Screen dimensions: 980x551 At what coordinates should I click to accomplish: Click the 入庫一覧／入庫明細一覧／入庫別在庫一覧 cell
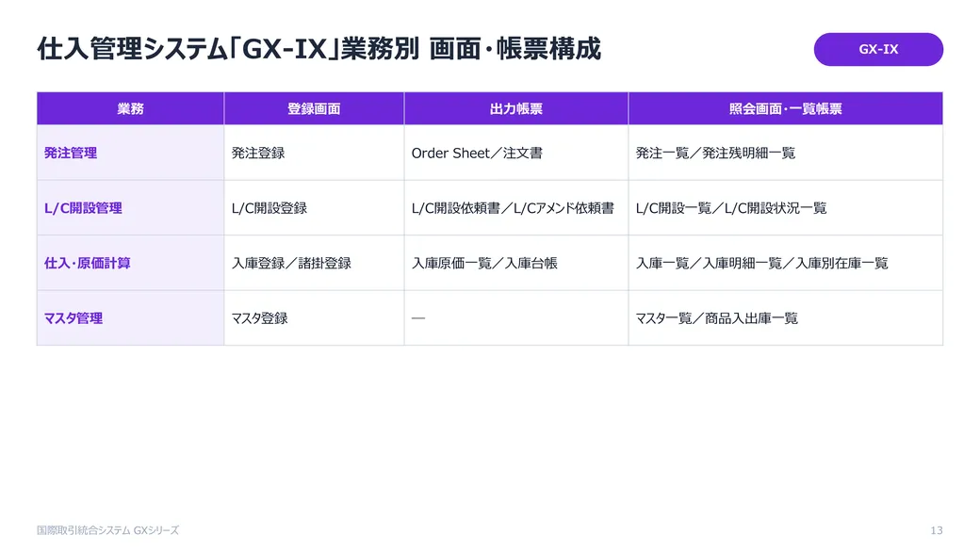[786, 263]
